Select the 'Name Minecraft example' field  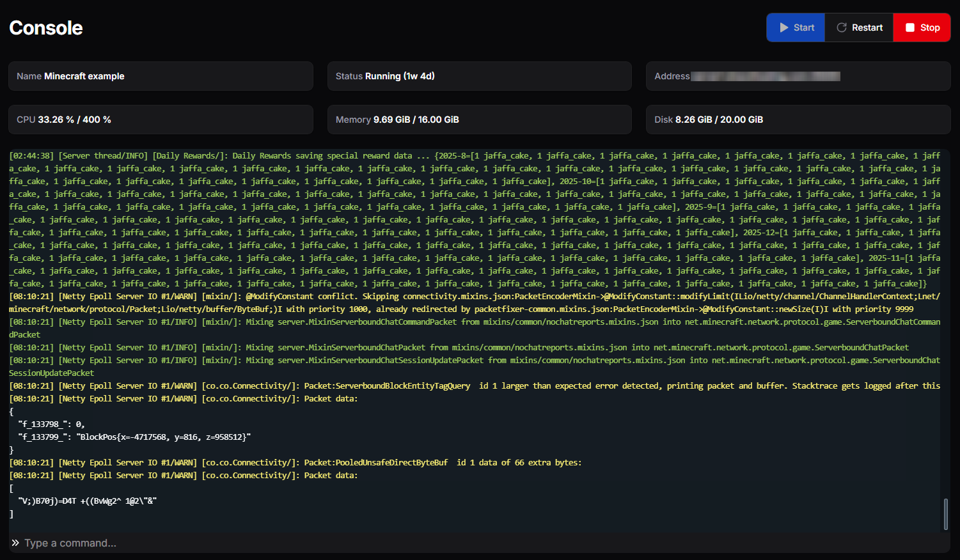[161, 76]
